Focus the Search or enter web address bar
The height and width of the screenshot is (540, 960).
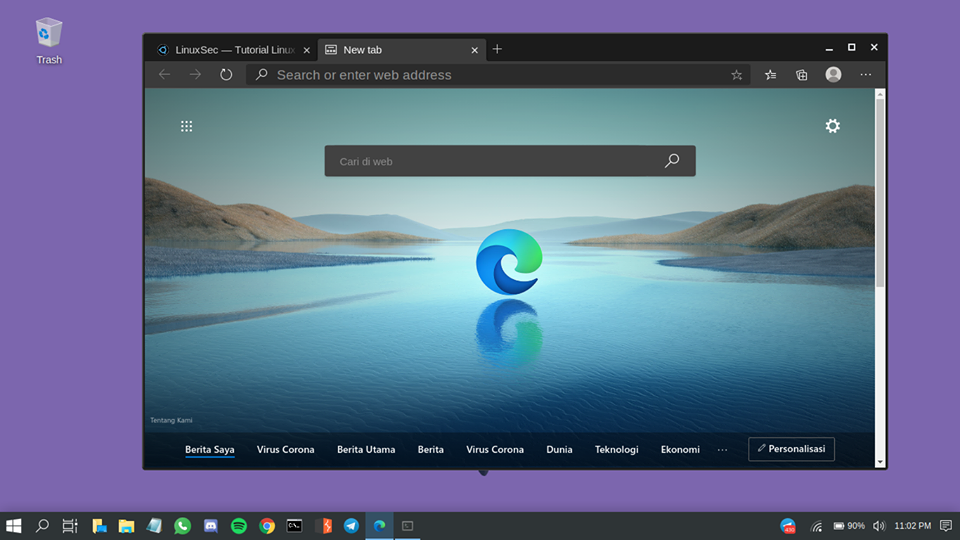click(498, 75)
